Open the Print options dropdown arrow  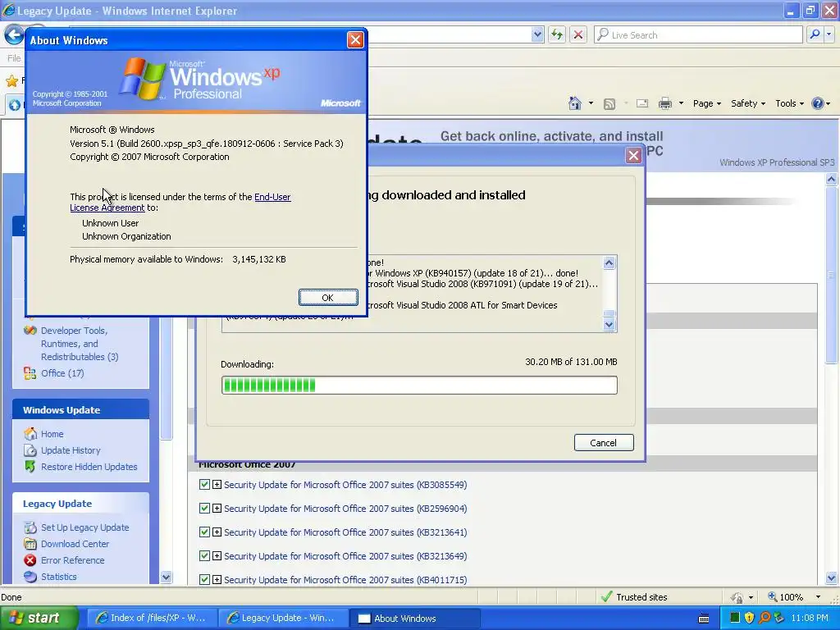pos(681,103)
